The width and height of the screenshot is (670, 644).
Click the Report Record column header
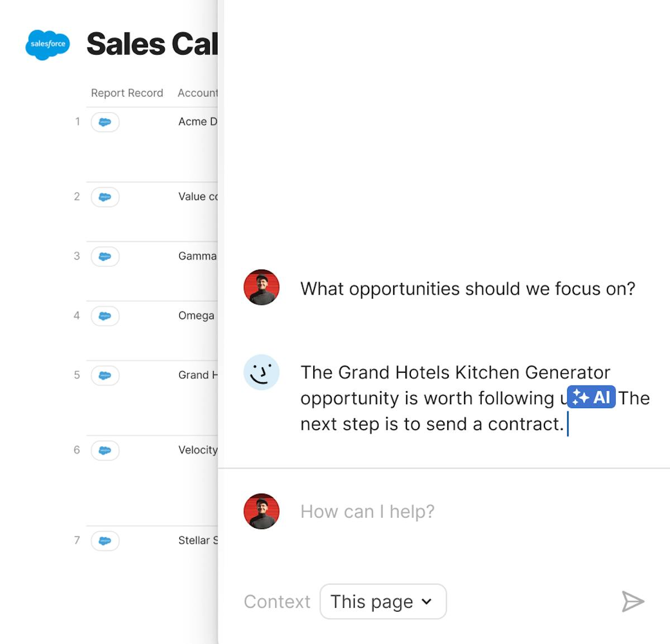coord(127,93)
